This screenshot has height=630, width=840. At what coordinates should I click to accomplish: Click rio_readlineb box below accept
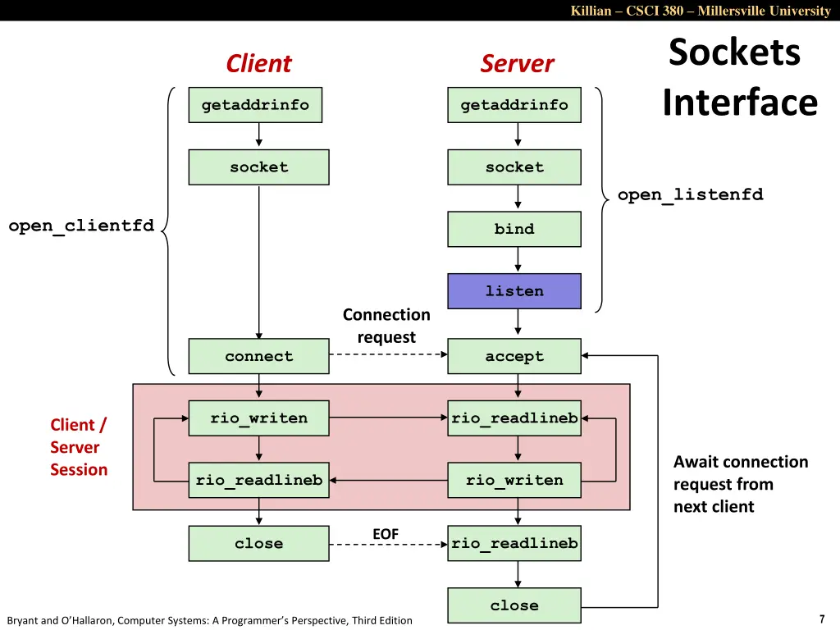514,418
